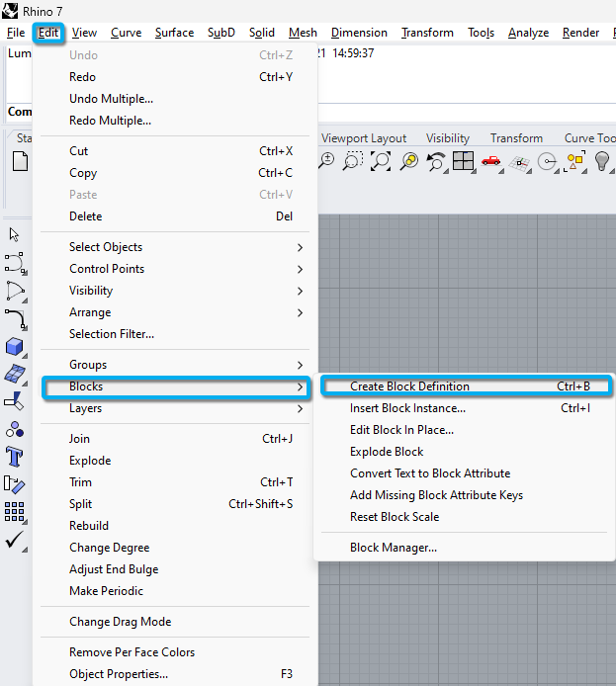616x686 pixels.
Task: Click the Zoom Window icon
Action: (352, 161)
